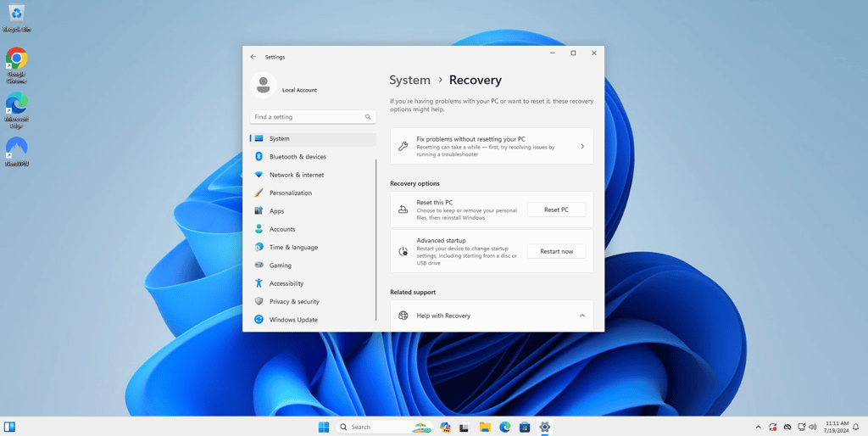Select the System icon in the sidebar
The image size is (868, 436).
click(x=259, y=138)
